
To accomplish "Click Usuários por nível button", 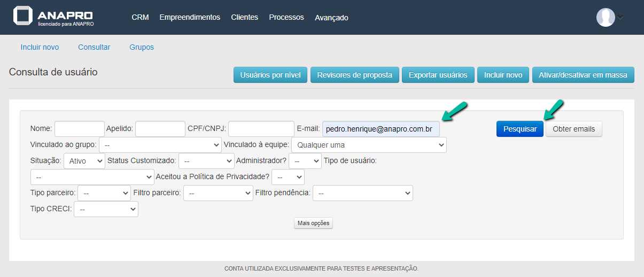I will [x=270, y=75].
